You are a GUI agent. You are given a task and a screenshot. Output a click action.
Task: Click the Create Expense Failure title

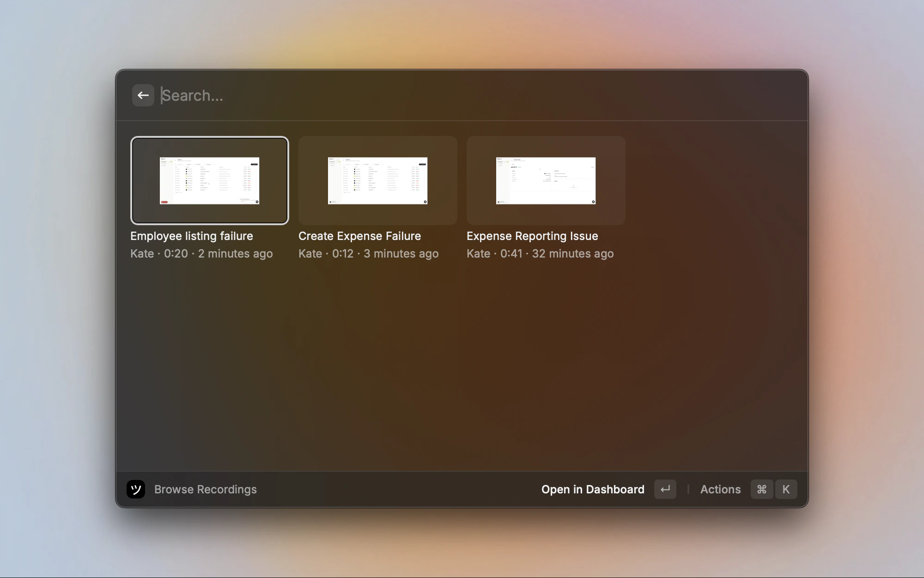[359, 236]
